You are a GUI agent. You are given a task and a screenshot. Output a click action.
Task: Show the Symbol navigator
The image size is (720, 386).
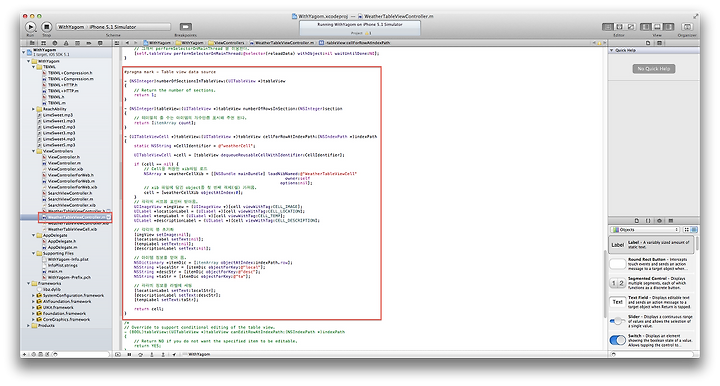click(44, 43)
